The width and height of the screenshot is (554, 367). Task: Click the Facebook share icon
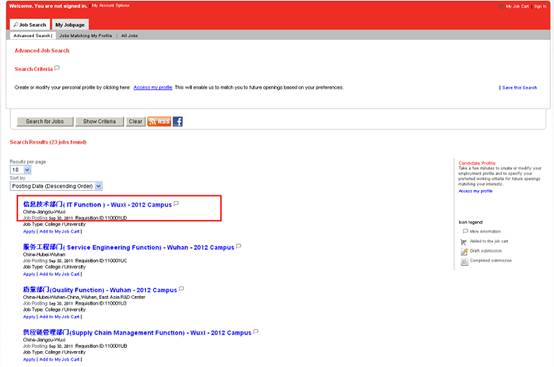point(178,122)
